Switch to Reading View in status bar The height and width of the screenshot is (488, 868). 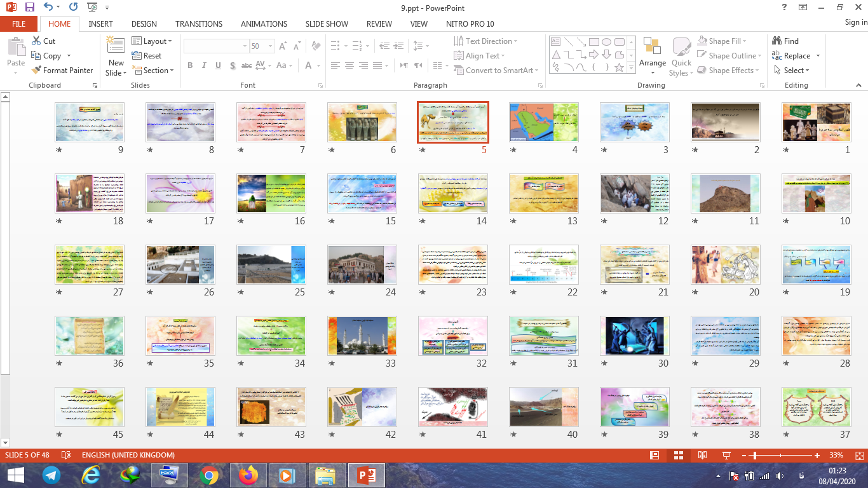tap(702, 455)
